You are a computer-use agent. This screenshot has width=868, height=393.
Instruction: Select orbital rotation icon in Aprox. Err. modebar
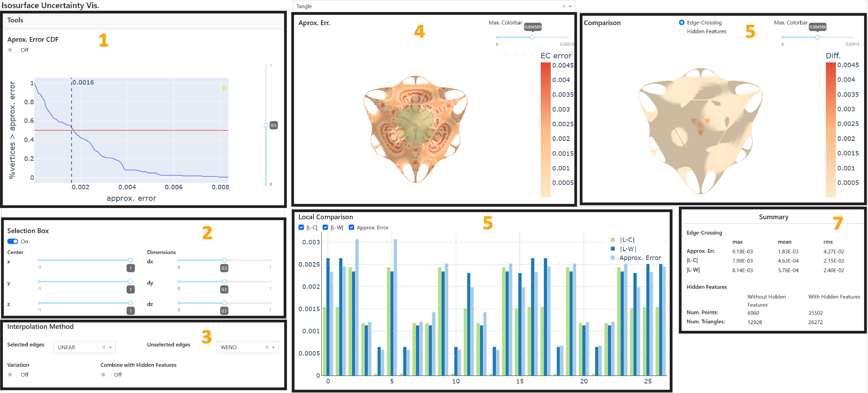click(533, 54)
